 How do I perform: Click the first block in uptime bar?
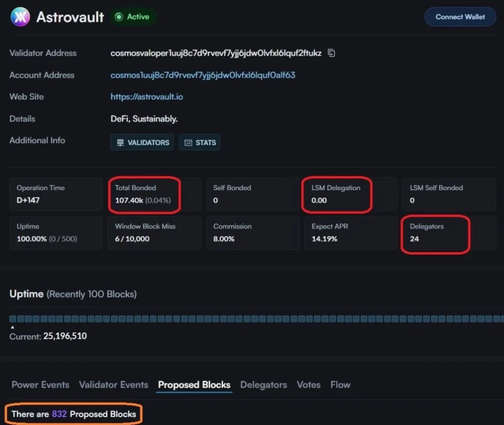pos(13,319)
